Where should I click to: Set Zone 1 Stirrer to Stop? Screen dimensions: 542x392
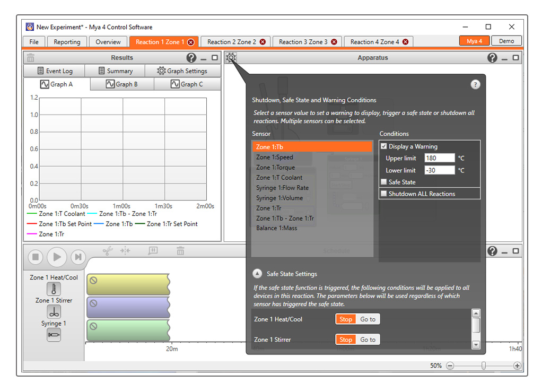346,339
